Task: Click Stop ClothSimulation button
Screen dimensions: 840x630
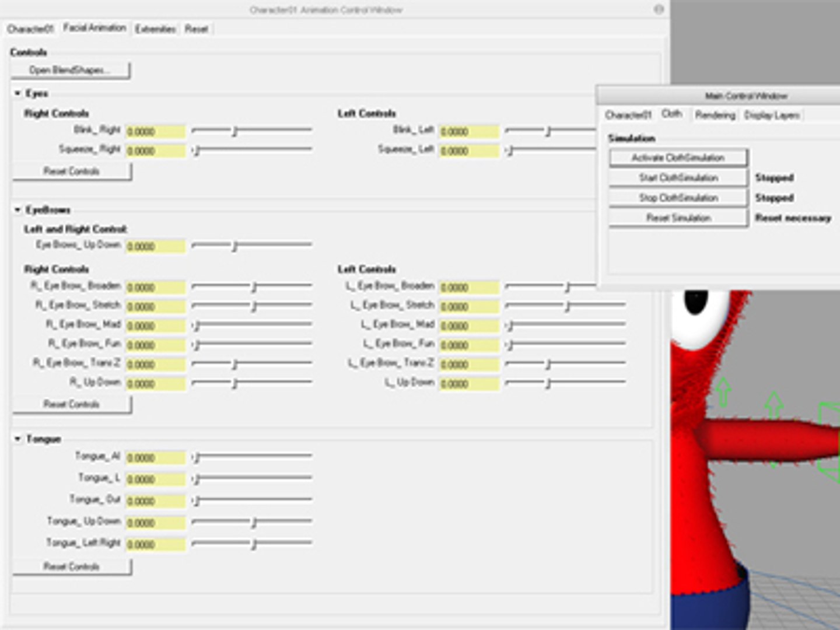Action: coord(678,198)
